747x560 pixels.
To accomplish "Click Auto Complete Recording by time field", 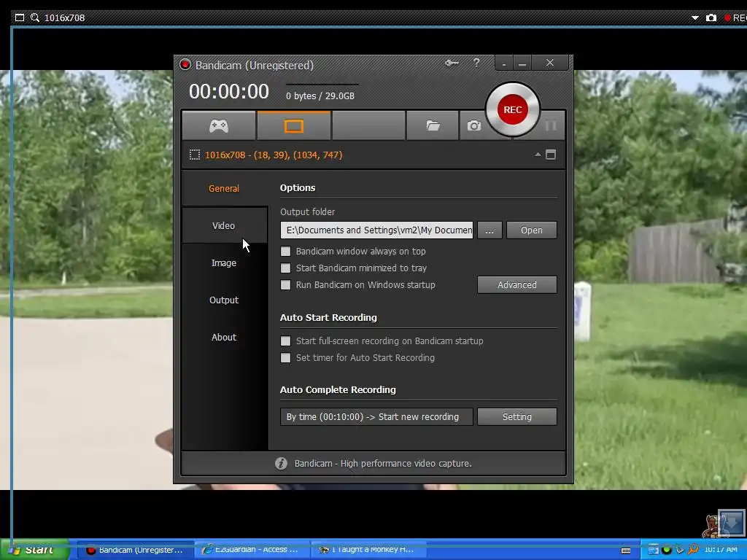I will (377, 416).
